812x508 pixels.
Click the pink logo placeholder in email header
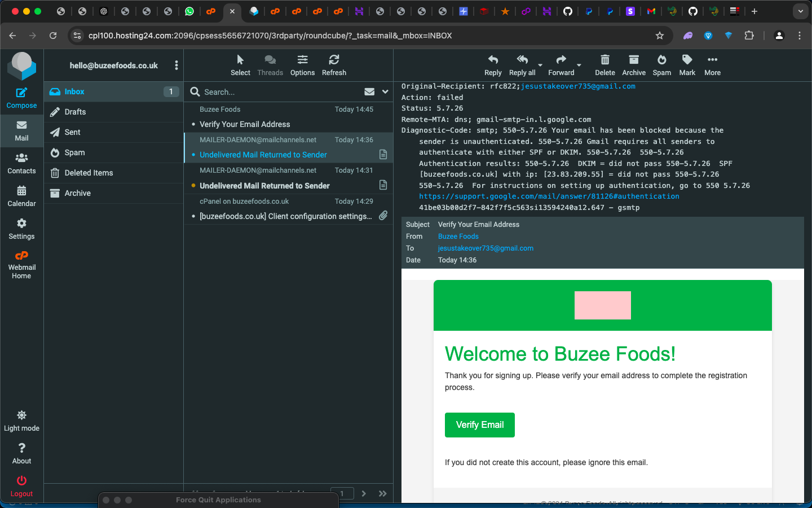click(x=602, y=305)
